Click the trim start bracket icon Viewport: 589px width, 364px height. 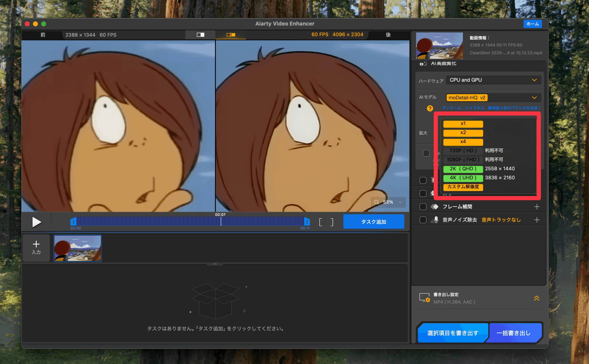[x=320, y=222]
